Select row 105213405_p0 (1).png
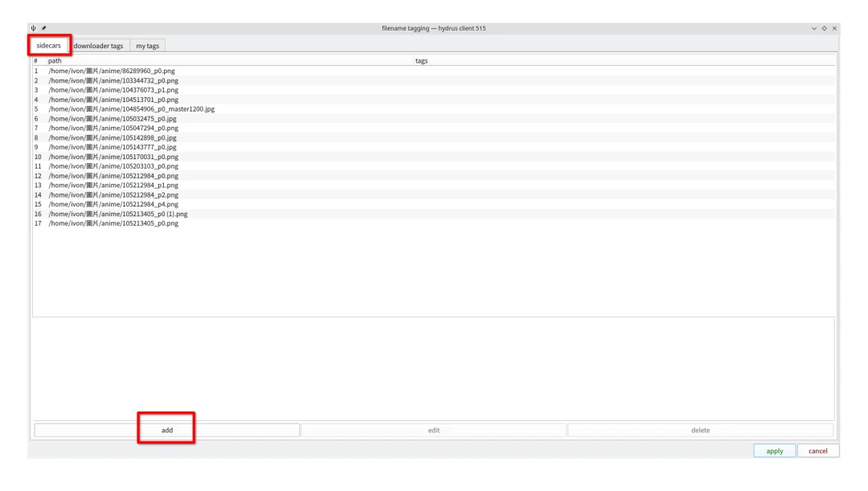The height and width of the screenshot is (491, 868). pyautogui.click(x=434, y=214)
